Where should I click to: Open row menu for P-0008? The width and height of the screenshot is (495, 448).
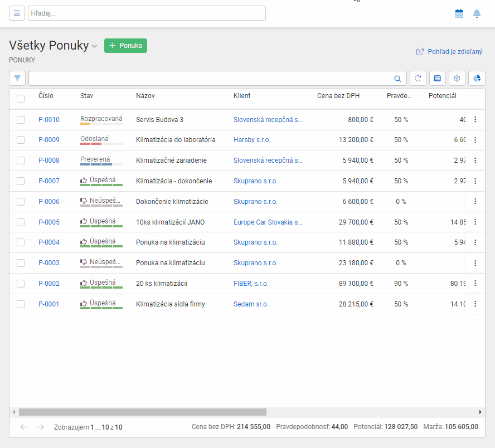point(475,160)
